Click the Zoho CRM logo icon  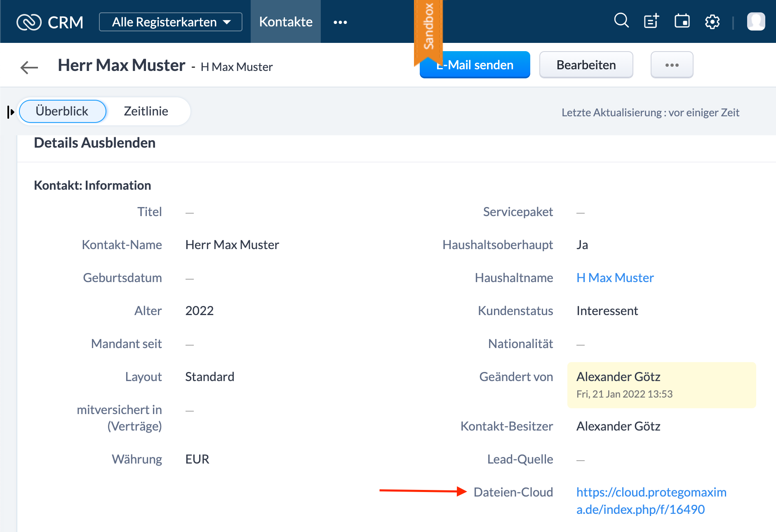(x=29, y=22)
